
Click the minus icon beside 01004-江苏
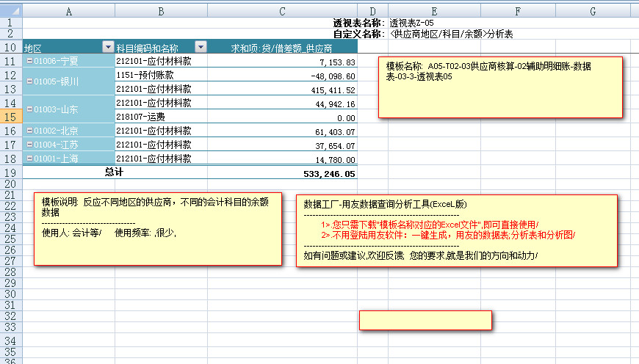tap(29, 145)
